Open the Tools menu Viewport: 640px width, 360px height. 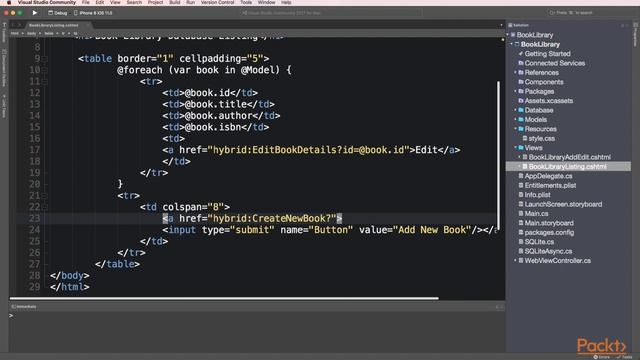(246, 2)
